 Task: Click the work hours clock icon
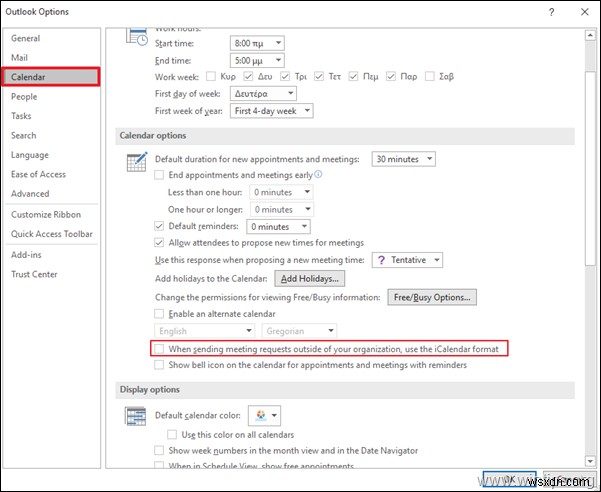136,36
